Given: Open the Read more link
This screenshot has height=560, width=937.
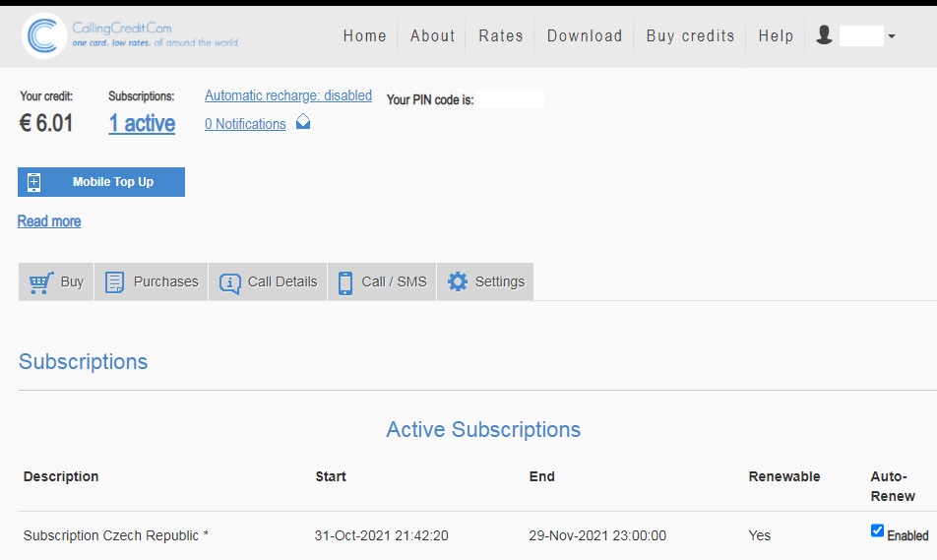Looking at the screenshot, I should [x=49, y=221].
